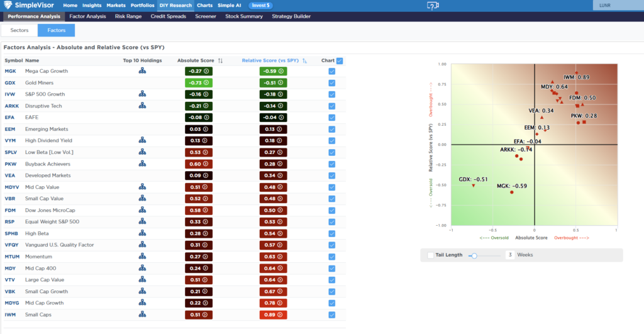Expand FDM absolute score 0.58 badge
The image size is (644, 334).
click(x=199, y=210)
